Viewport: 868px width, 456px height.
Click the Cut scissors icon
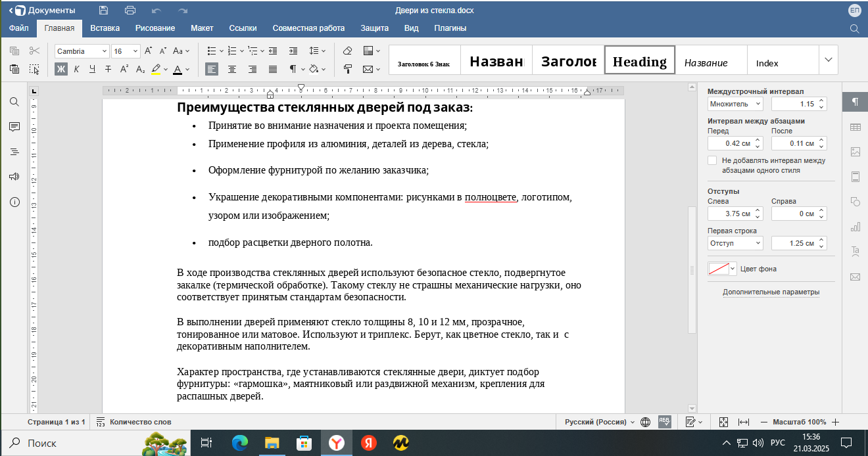(x=34, y=51)
